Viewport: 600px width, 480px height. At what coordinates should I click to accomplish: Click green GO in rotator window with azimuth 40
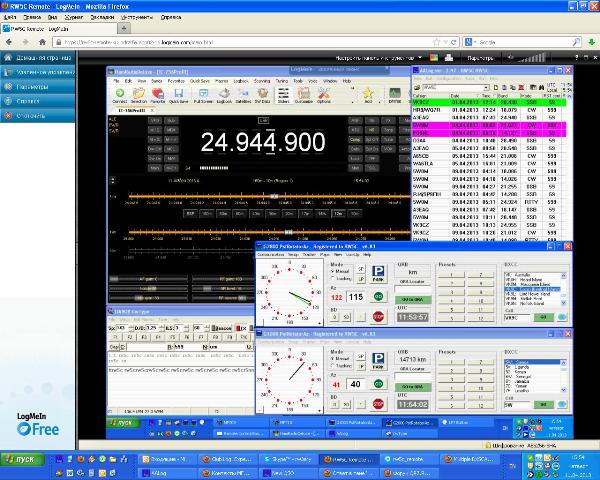[378, 384]
